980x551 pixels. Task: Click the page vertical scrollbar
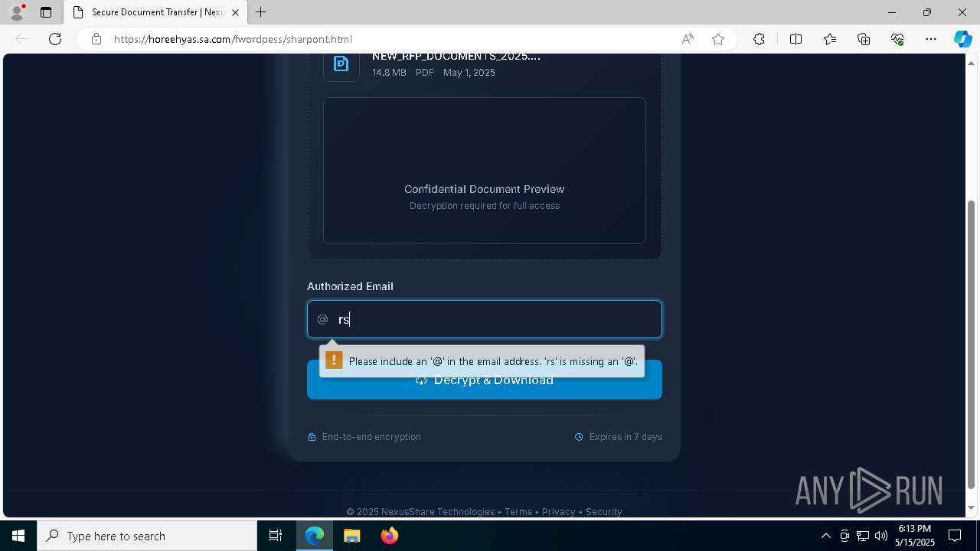click(x=971, y=344)
